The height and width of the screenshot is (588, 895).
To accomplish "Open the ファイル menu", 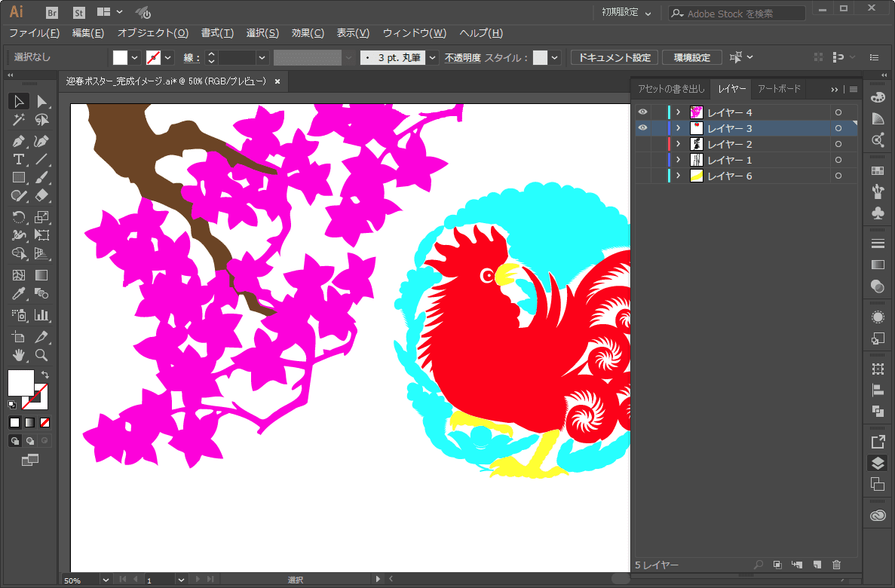I will (34, 33).
